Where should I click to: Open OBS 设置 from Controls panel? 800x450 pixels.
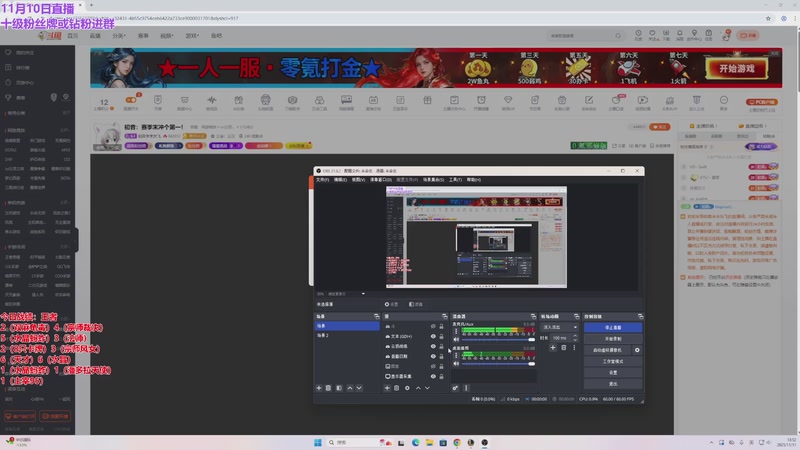tap(613, 373)
